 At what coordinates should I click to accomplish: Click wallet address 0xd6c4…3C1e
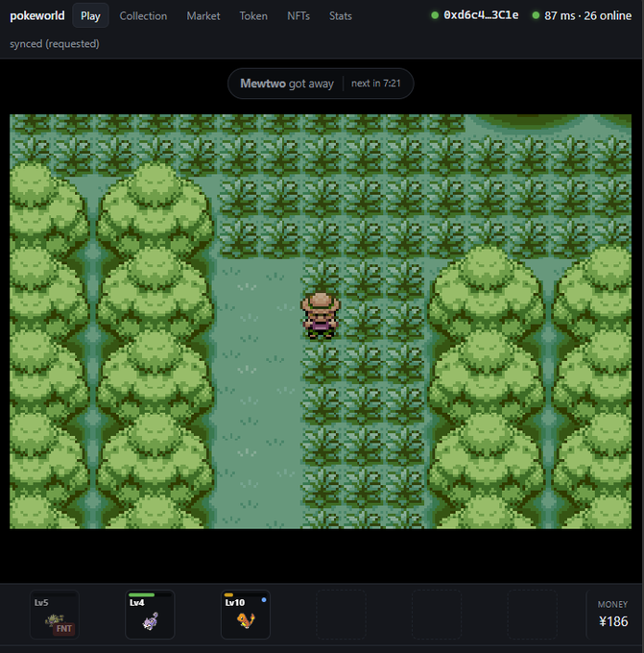(481, 15)
